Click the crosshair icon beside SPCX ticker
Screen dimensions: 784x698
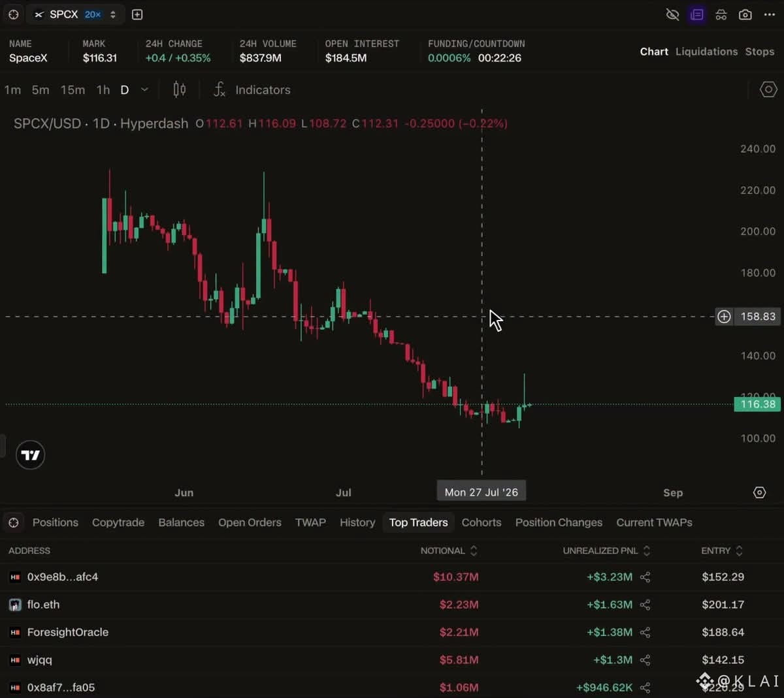(x=14, y=14)
